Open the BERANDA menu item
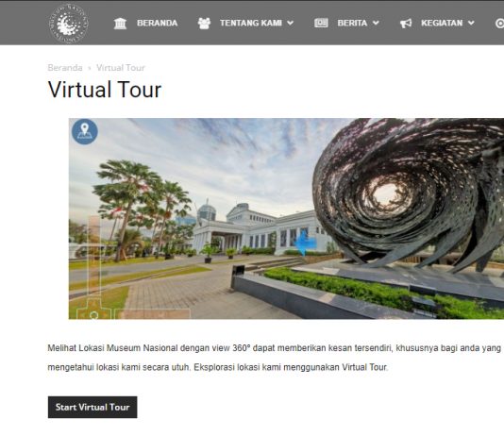The width and height of the screenshot is (504, 436). tap(158, 24)
